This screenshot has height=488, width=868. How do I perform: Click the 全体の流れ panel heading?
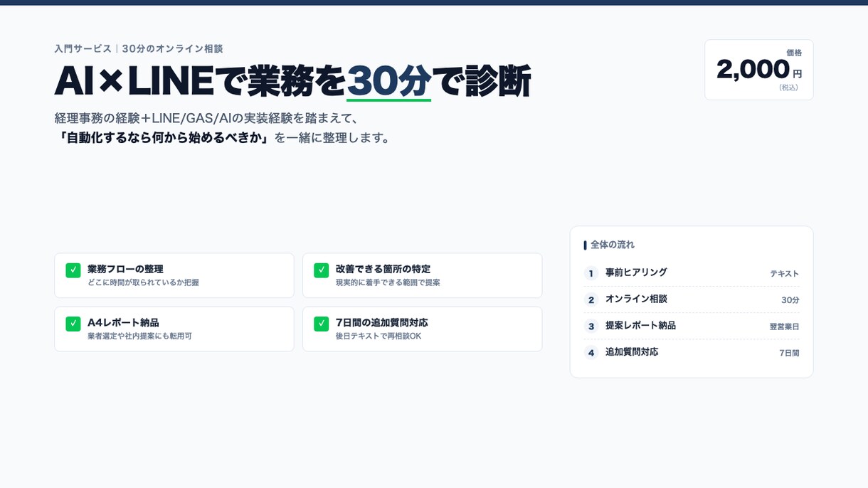click(613, 245)
